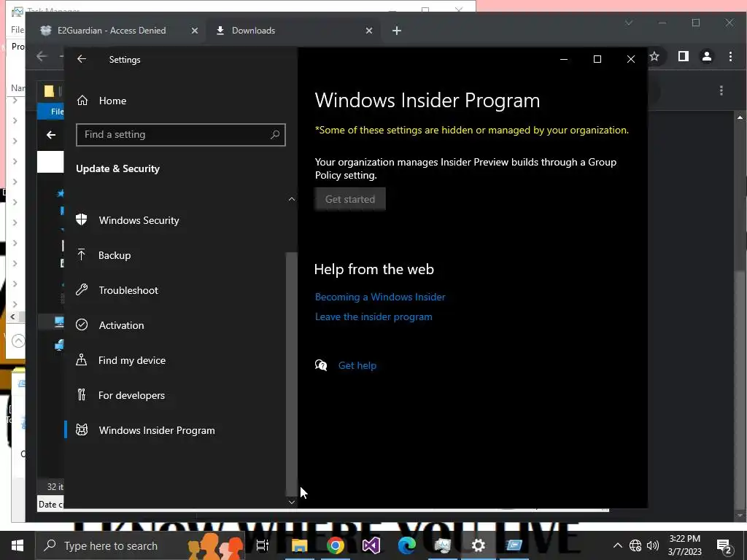Screen dimensions: 747x560
Task: Go back using Settings back arrow
Action: tap(82, 59)
